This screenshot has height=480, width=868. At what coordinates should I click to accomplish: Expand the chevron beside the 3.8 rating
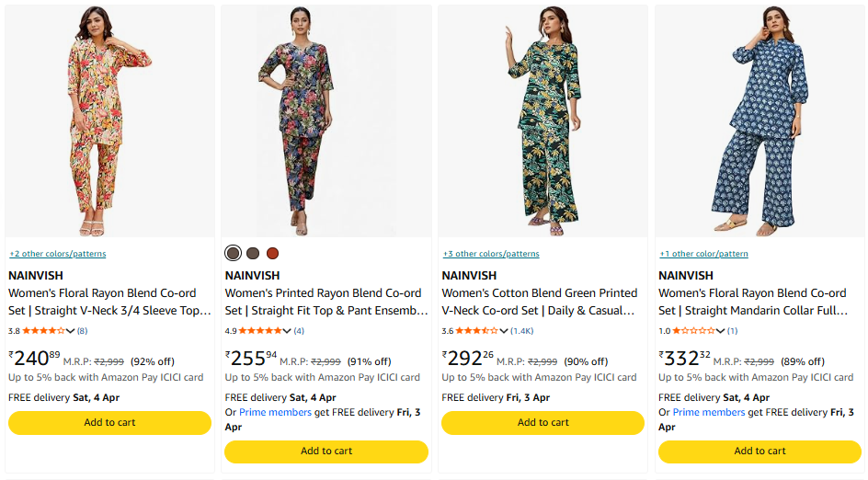click(71, 331)
